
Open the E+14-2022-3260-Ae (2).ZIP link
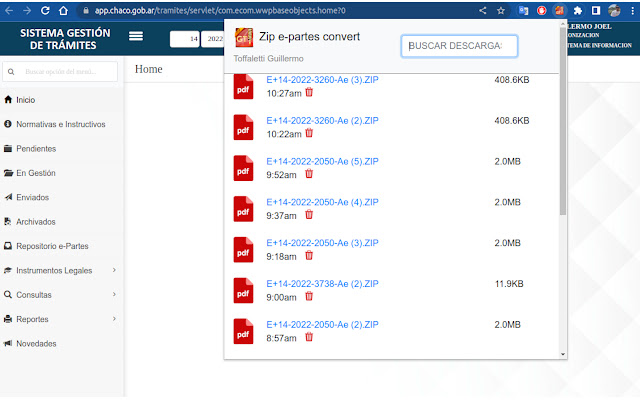[322, 121]
